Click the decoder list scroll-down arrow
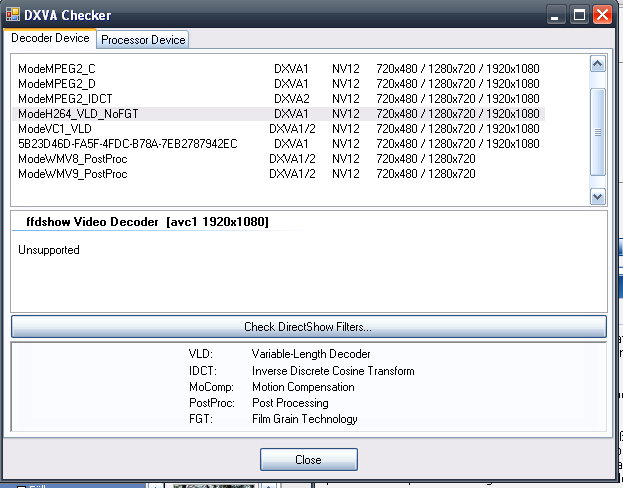This screenshot has width=623, height=488. (598, 196)
